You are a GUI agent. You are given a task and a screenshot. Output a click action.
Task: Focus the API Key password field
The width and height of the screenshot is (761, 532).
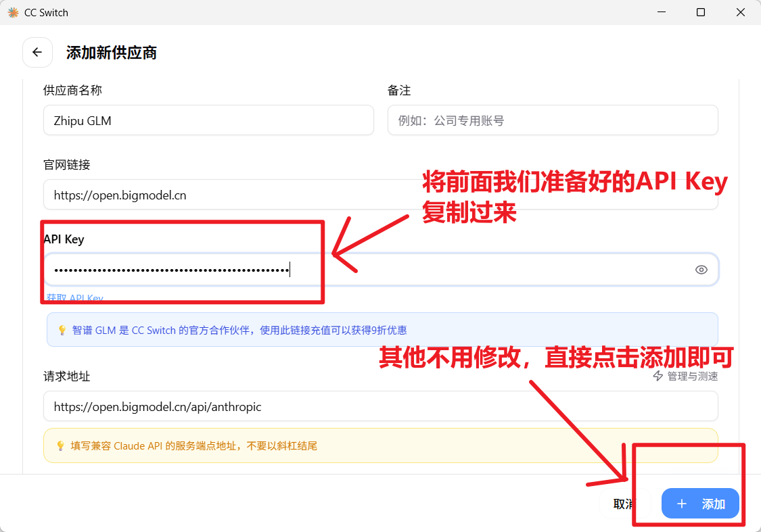(380, 270)
